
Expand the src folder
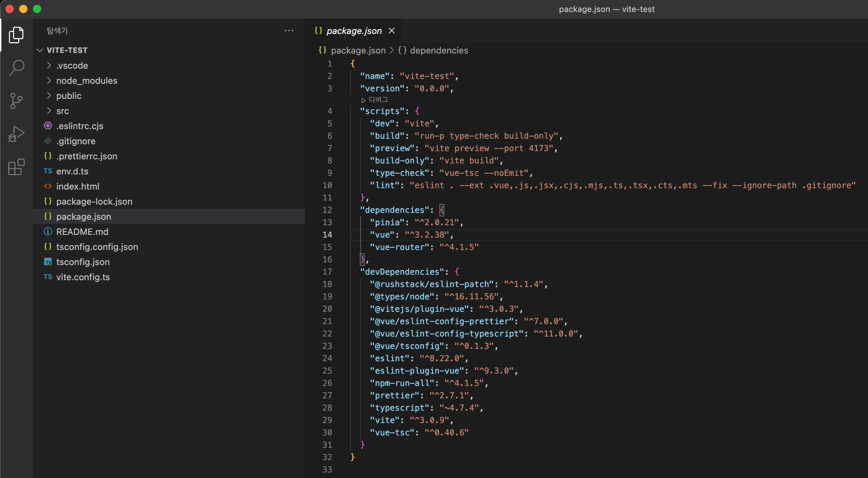coord(62,111)
